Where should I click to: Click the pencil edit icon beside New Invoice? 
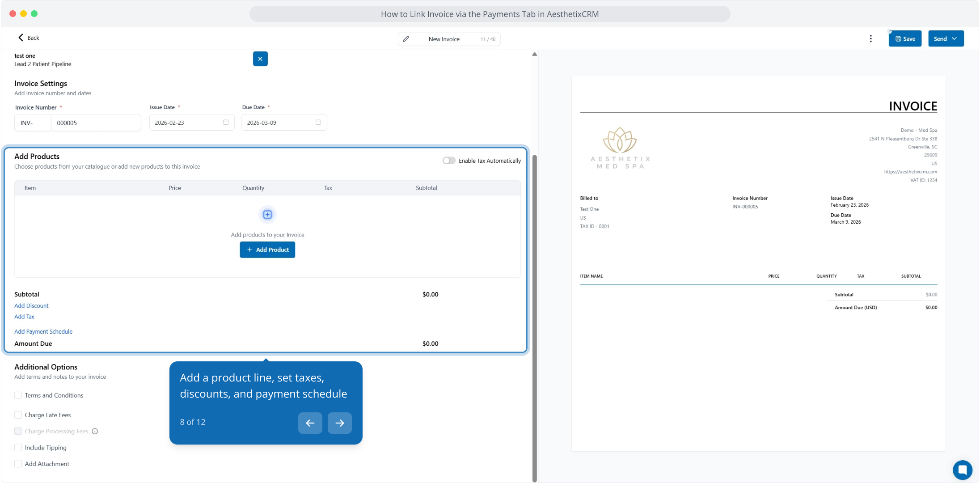(x=406, y=39)
